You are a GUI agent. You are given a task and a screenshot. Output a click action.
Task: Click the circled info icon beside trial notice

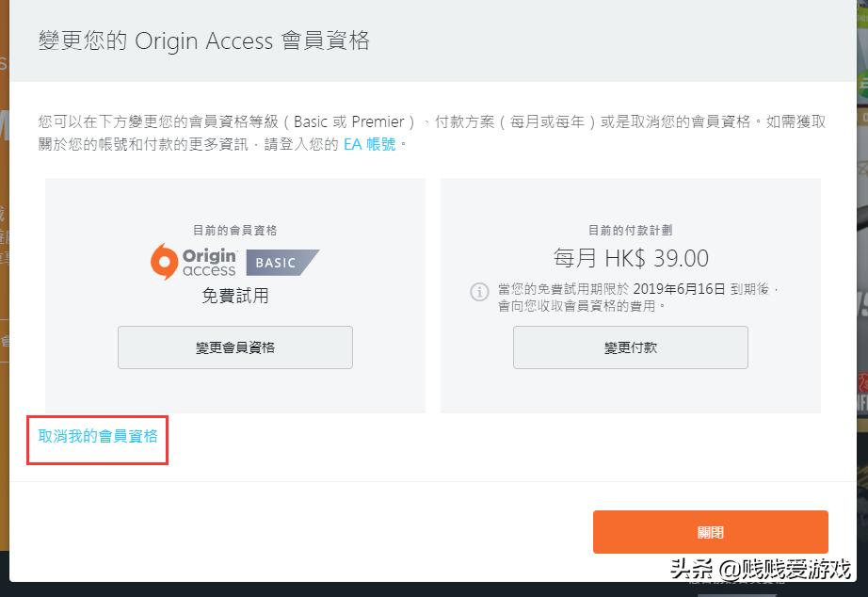(x=482, y=290)
